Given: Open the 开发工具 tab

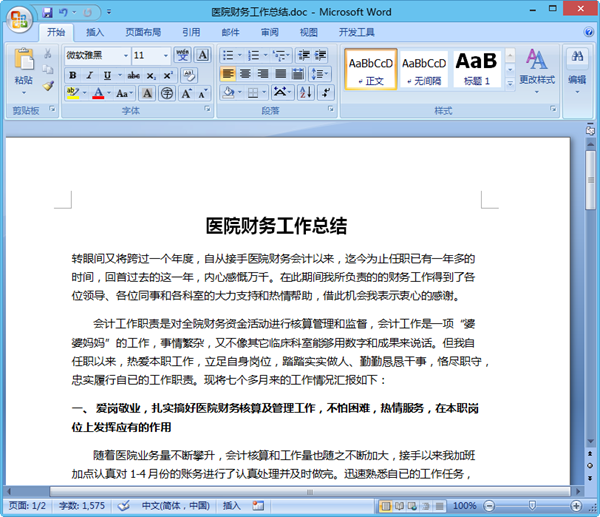Looking at the screenshot, I should [x=356, y=32].
